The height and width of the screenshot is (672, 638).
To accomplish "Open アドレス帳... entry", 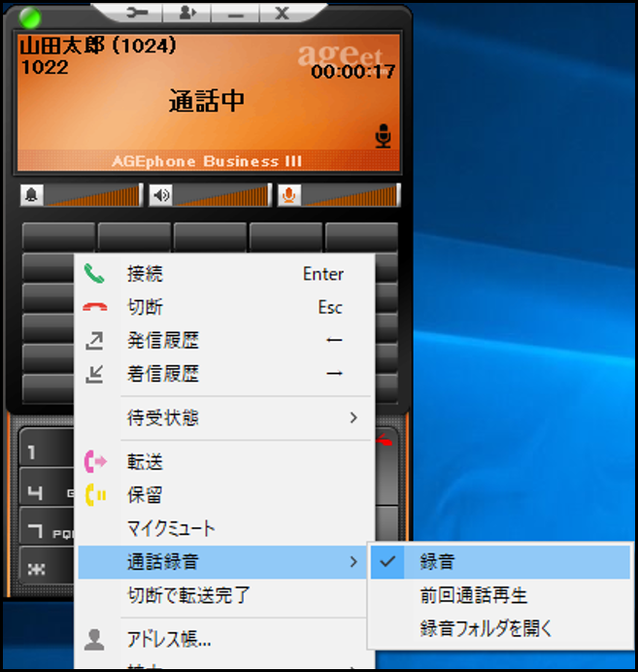I will click(222, 639).
